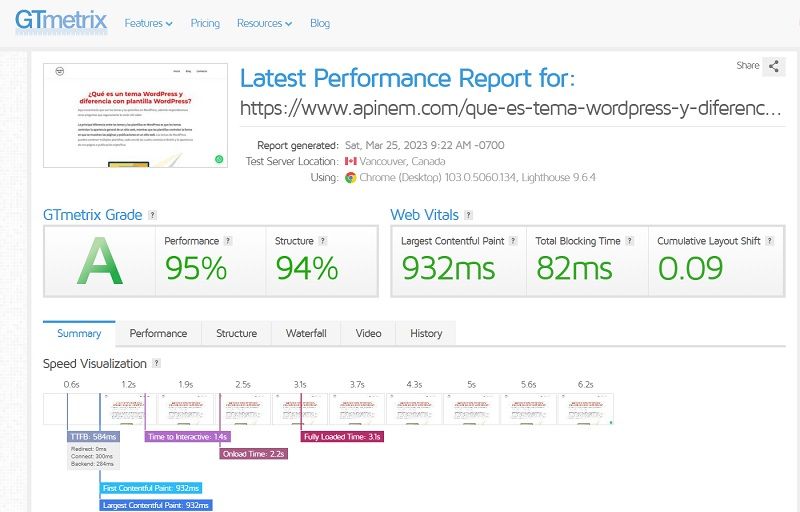Click the Canada flag icon

[x=351, y=161]
